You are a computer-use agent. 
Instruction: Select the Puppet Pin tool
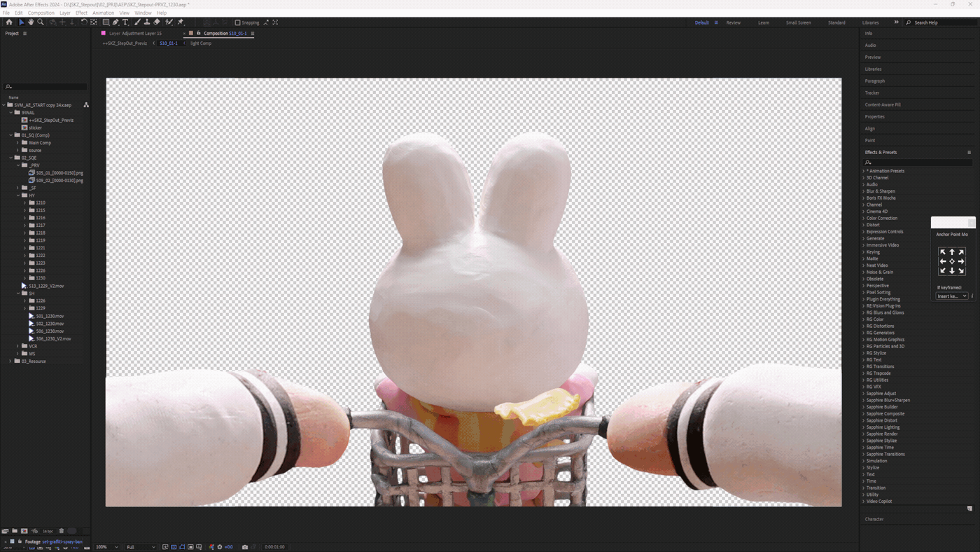[x=180, y=22]
